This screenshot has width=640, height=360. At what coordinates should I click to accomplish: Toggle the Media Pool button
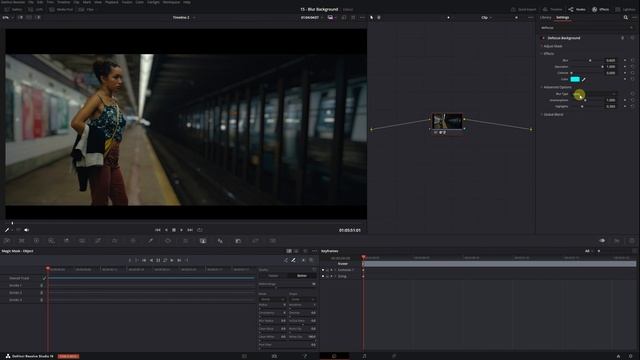point(61,9)
